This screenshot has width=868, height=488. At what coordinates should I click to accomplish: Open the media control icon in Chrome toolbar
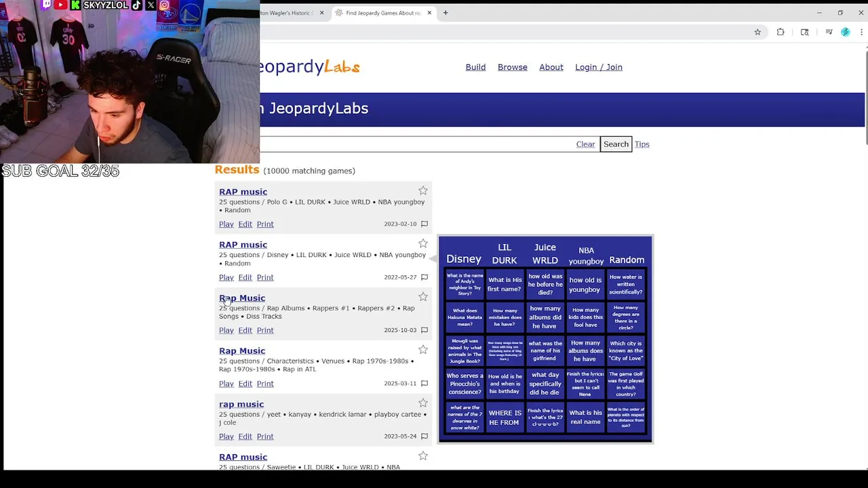coord(829,32)
